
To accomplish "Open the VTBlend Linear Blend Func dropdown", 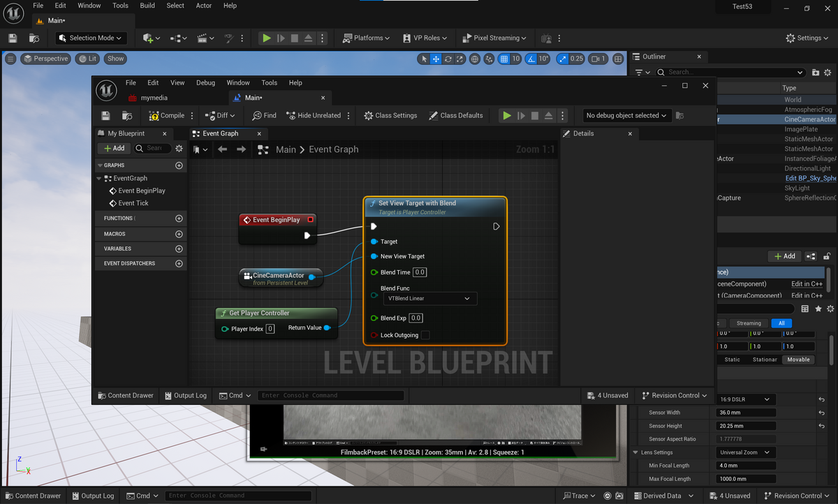I will (429, 299).
